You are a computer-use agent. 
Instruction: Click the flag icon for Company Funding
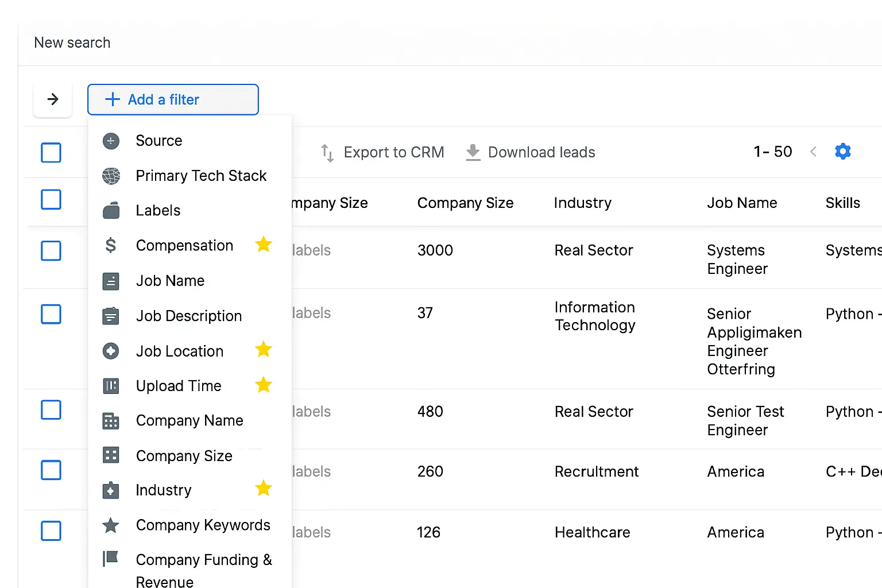(110, 558)
